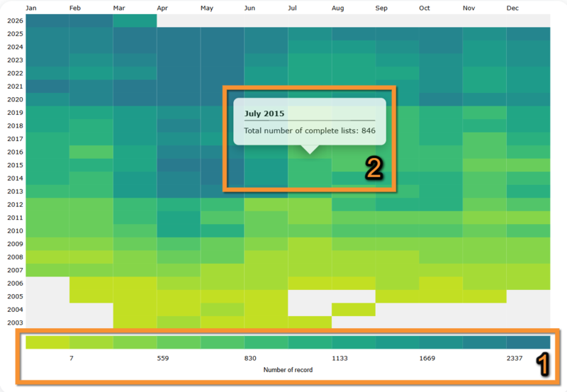Click the August 2004 heatmap cell
Viewport: 567px width, 392px height.
(x=353, y=309)
